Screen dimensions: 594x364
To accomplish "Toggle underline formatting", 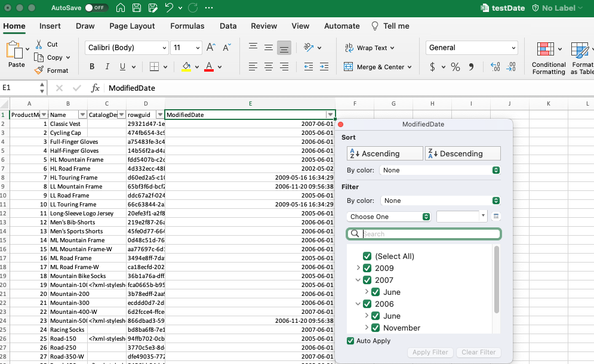I will coord(122,67).
